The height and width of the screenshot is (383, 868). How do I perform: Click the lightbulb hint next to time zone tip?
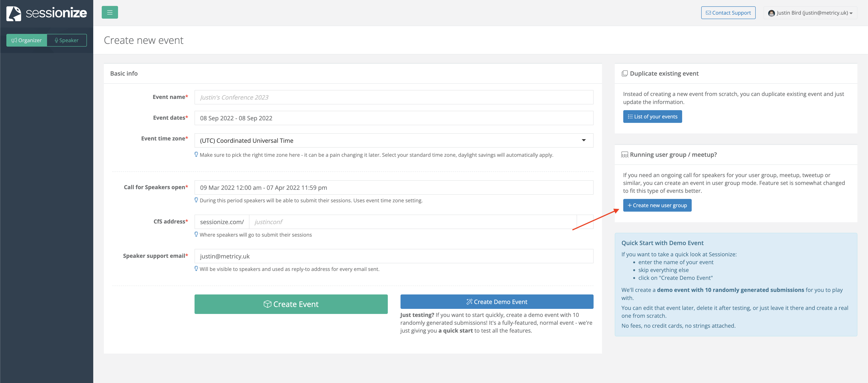[x=196, y=155]
